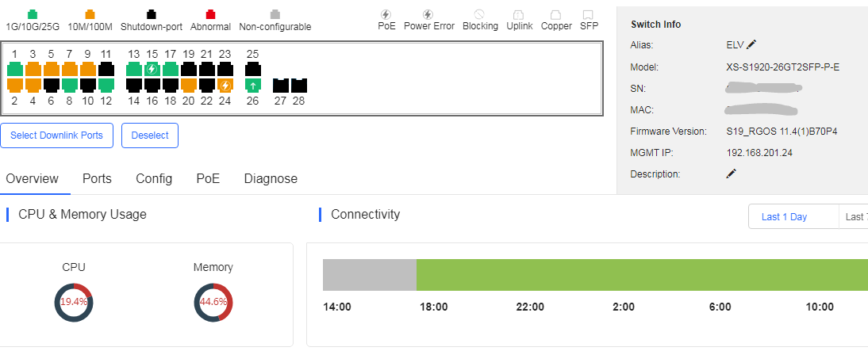This screenshot has width=868, height=351.
Task: Click the SFP port 28 icon
Action: [x=299, y=85]
